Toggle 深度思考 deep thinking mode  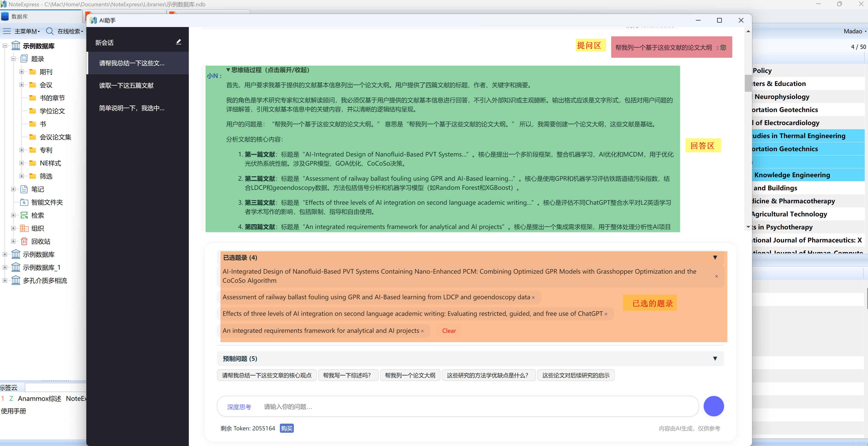(x=239, y=407)
